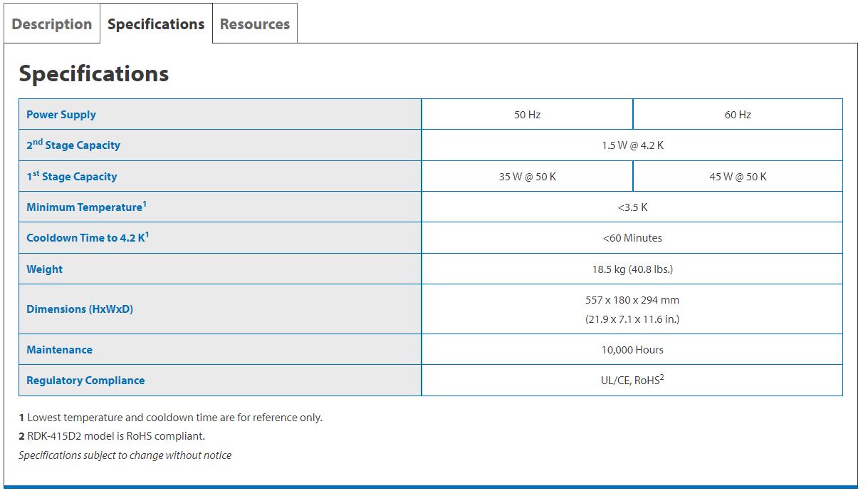Click the Power Supply row label
This screenshot has height=496, width=868.
coord(61,115)
